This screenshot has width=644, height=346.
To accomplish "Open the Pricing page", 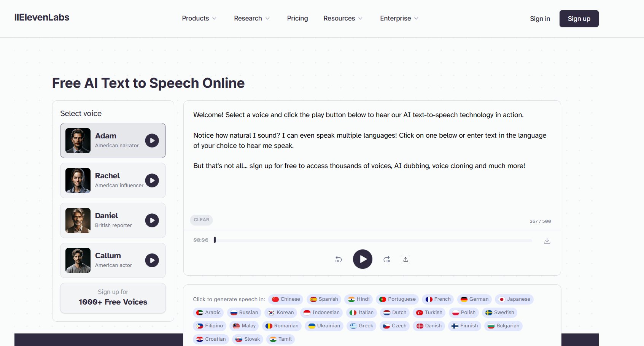I will click(x=297, y=18).
